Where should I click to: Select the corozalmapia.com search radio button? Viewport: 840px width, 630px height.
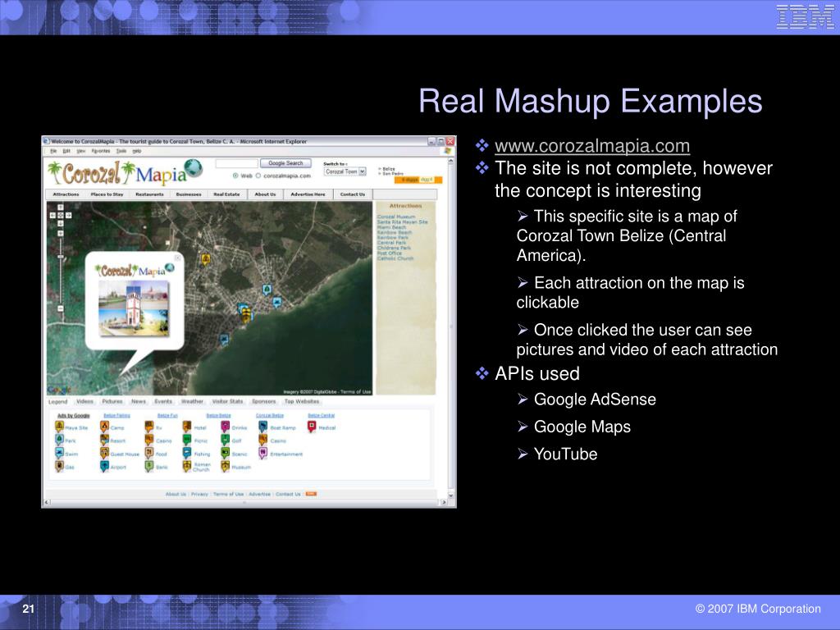(258, 176)
